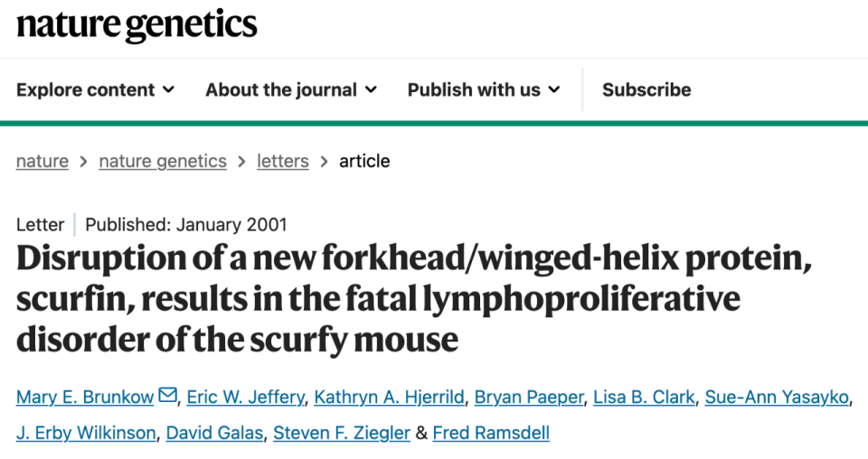Image resolution: width=868 pixels, height=459 pixels.
Task: Open author Mary E. Brunkow's profile
Action: click(x=86, y=397)
